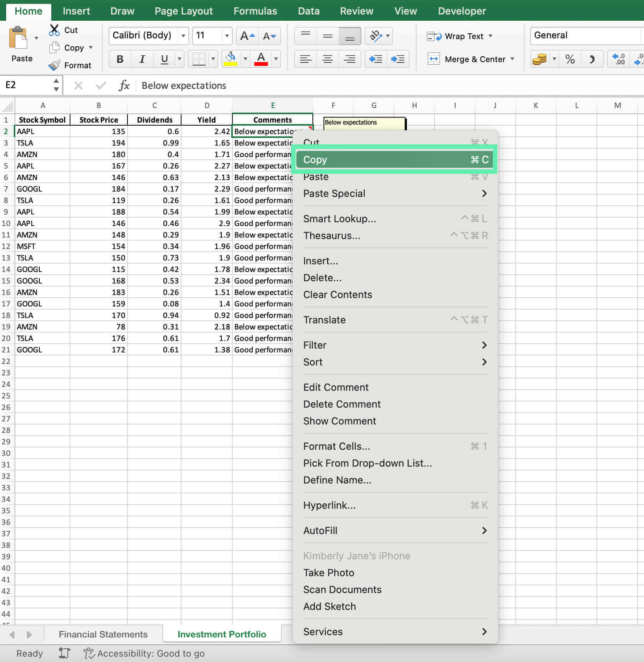Open the Insert ribbon tab
This screenshot has width=644, height=662.
point(76,11)
